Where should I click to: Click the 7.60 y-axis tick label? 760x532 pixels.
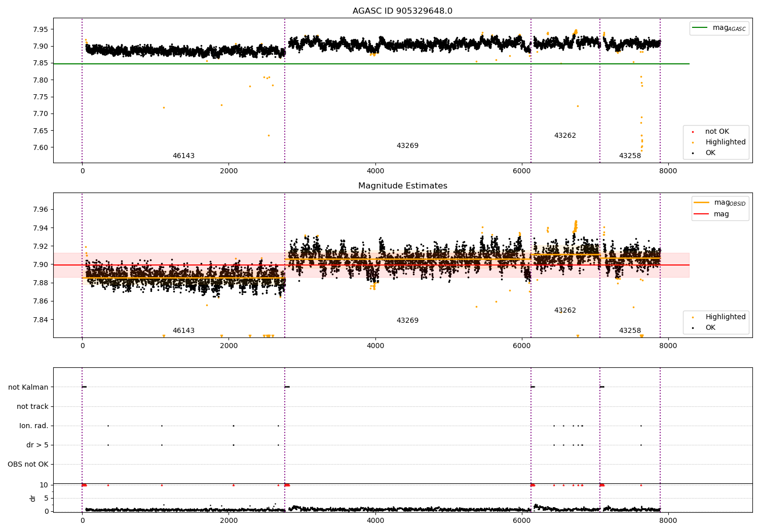click(40, 148)
